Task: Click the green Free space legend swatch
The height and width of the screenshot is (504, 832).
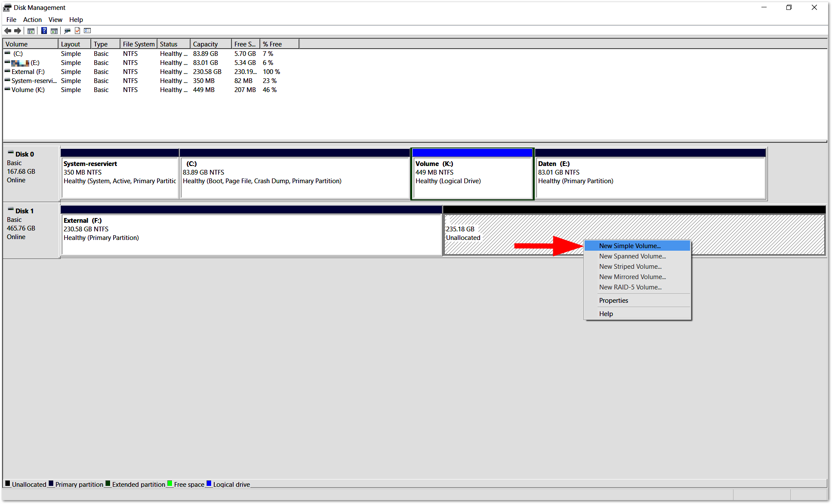Action: click(170, 484)
